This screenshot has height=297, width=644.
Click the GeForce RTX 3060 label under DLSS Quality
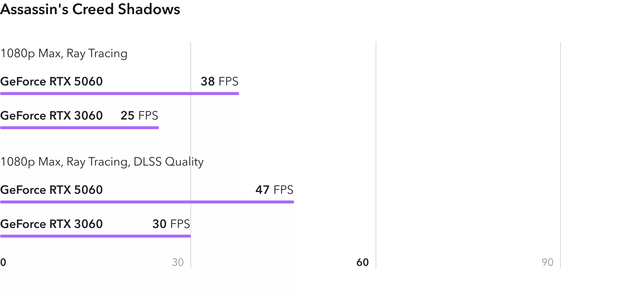click(52, 224)
